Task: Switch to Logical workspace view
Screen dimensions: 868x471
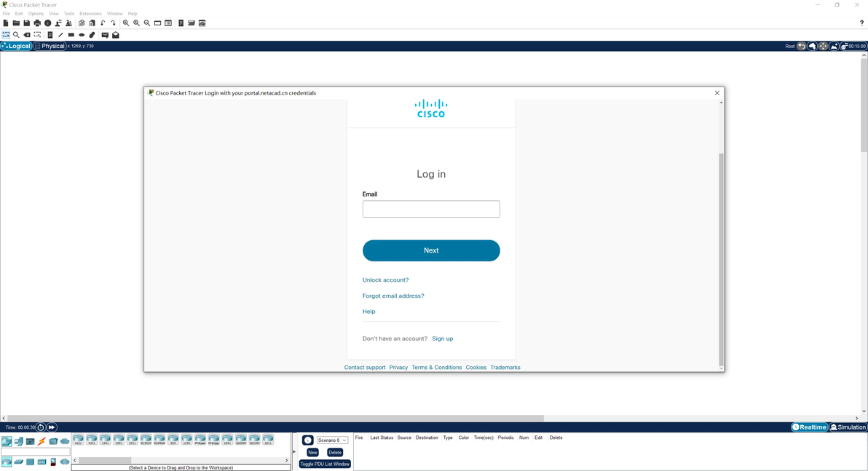Action: point(17,46)
